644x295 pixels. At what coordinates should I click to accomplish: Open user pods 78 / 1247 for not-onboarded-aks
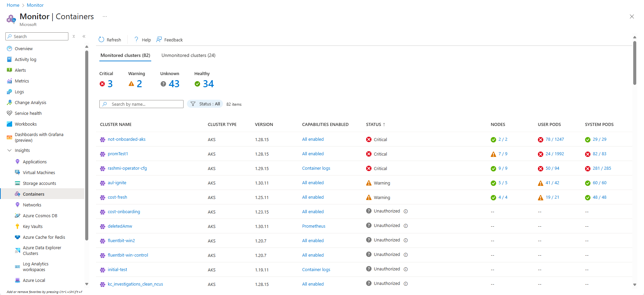pos(555,139)
